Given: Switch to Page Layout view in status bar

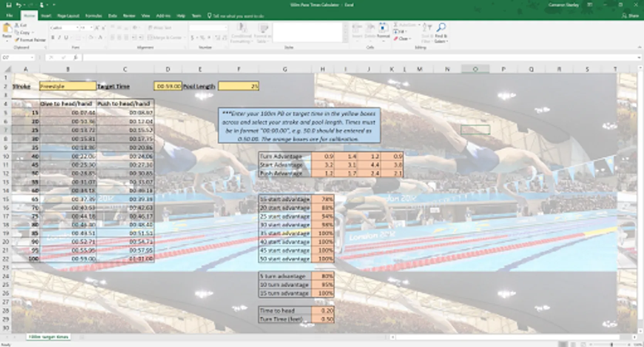Looking at the screenshot, I should coord(573,344).
